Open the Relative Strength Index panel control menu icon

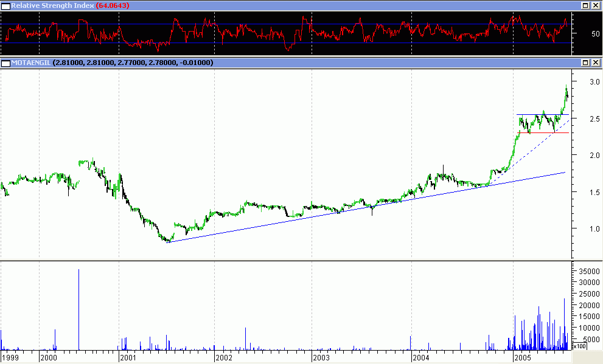pyautogui.click(x=5, y=5)
